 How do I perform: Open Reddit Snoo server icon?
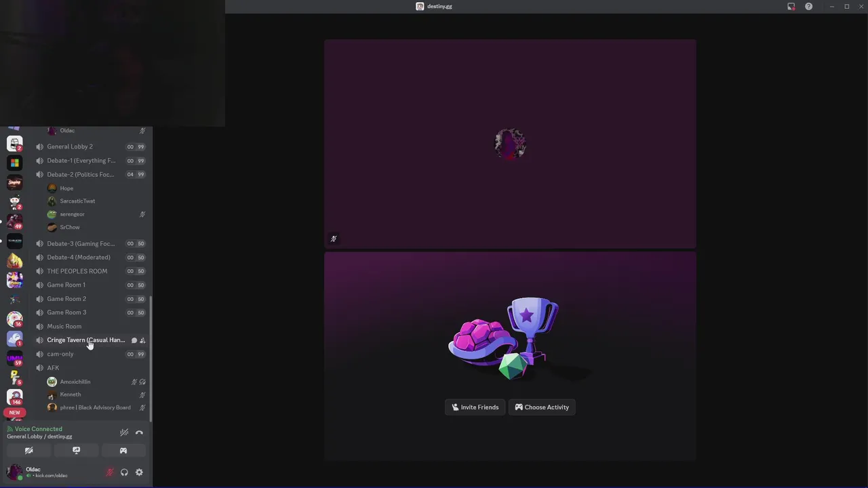[x=14, y=201]
